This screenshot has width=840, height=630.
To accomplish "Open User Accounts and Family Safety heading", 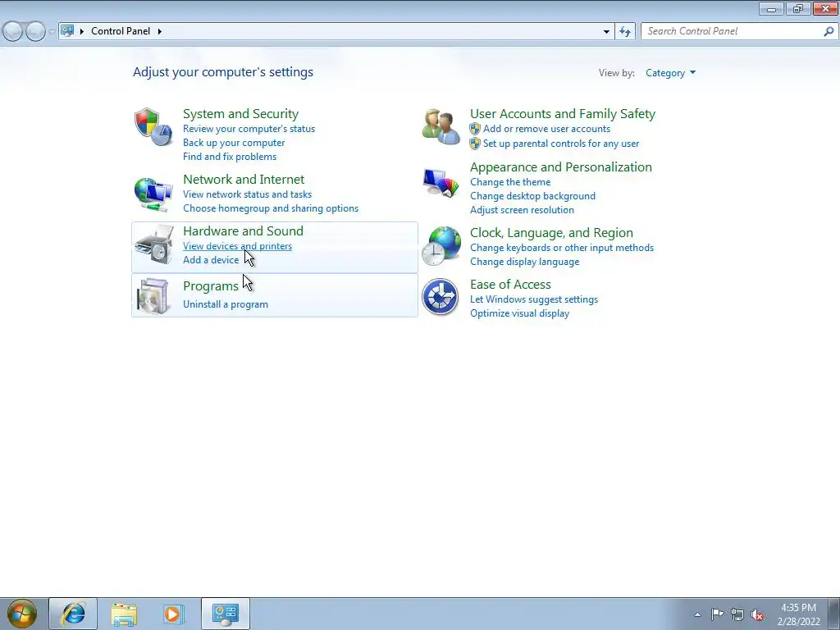I will click(x=563, y=113).
